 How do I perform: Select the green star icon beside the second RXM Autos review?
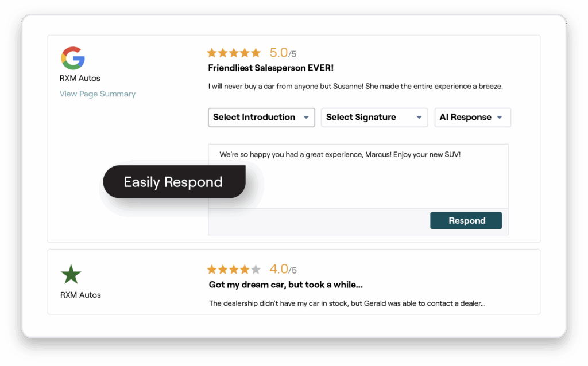coord(71,274)
